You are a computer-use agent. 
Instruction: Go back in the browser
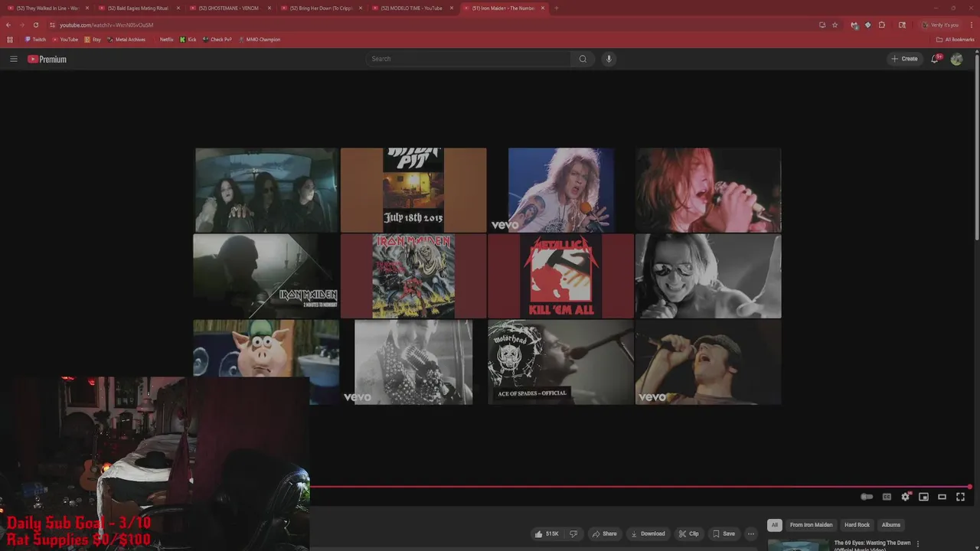(8, 24)
